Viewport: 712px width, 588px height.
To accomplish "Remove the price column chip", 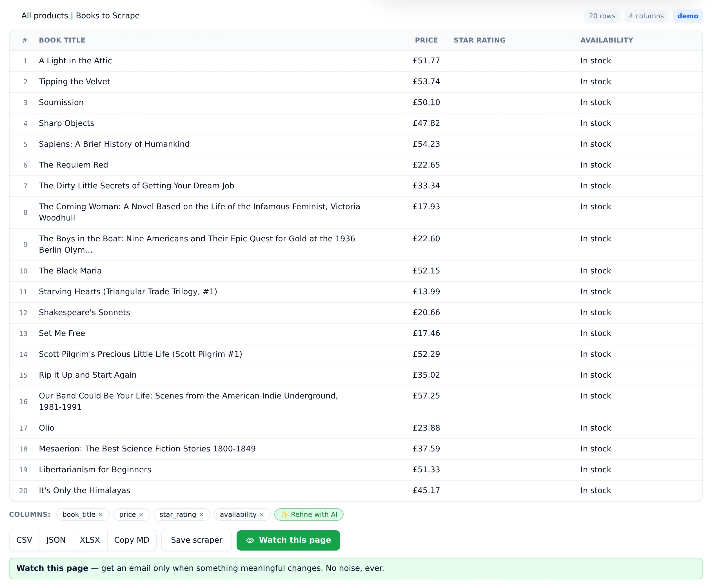I will point(141,514).
